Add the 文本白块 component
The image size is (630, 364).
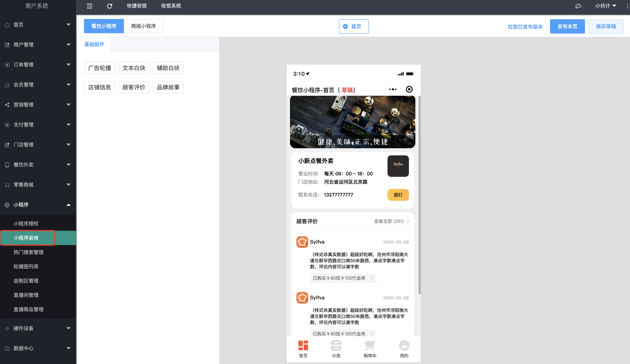pyautogui.click(x=134, y=68)
